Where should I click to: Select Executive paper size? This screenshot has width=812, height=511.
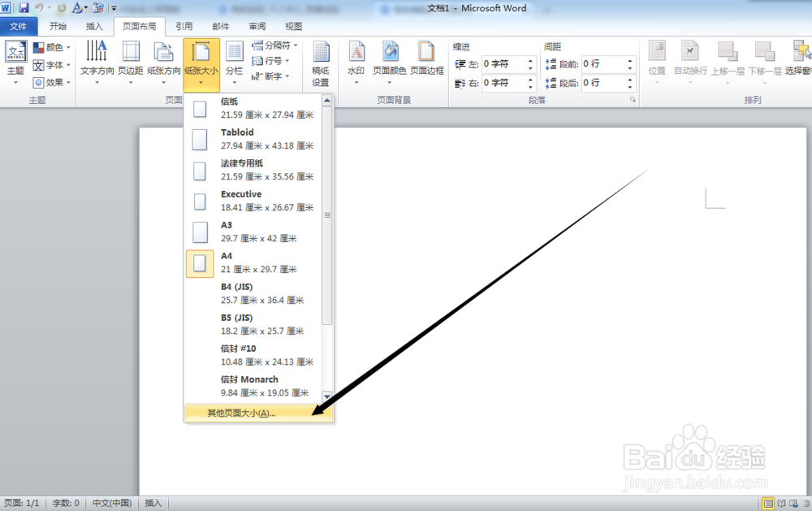pyautogui.click(x=253, y=201)
